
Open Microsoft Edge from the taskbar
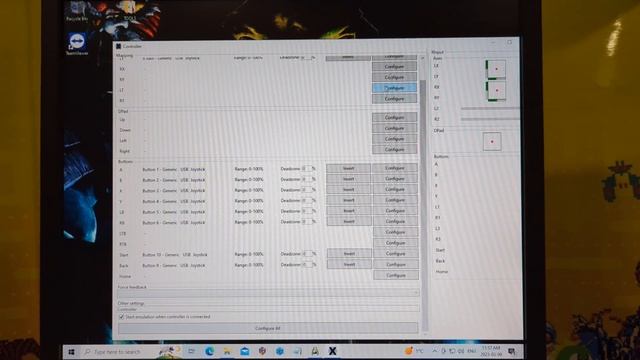tap(209, 351)
